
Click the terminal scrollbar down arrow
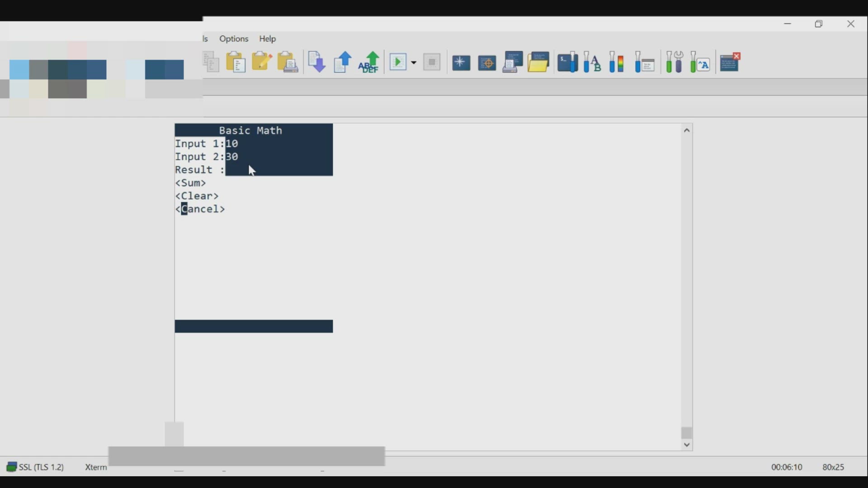coord(687,445)
